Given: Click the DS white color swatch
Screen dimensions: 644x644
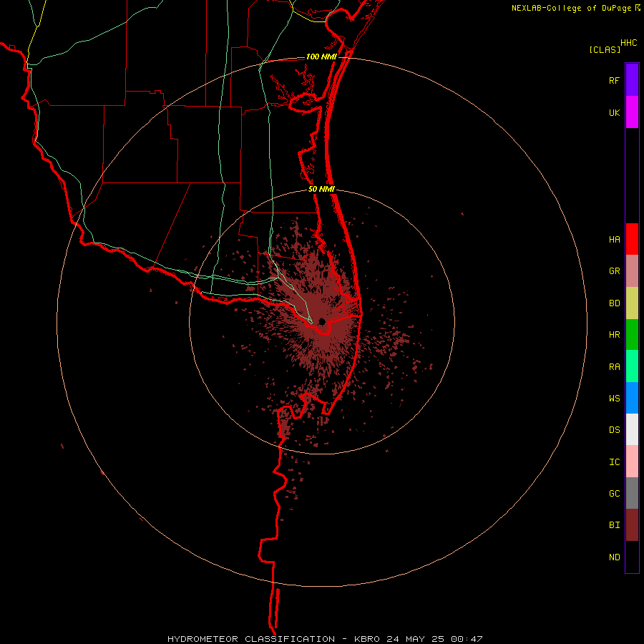Looking at the screenshot, I should [x=632, y=429].
